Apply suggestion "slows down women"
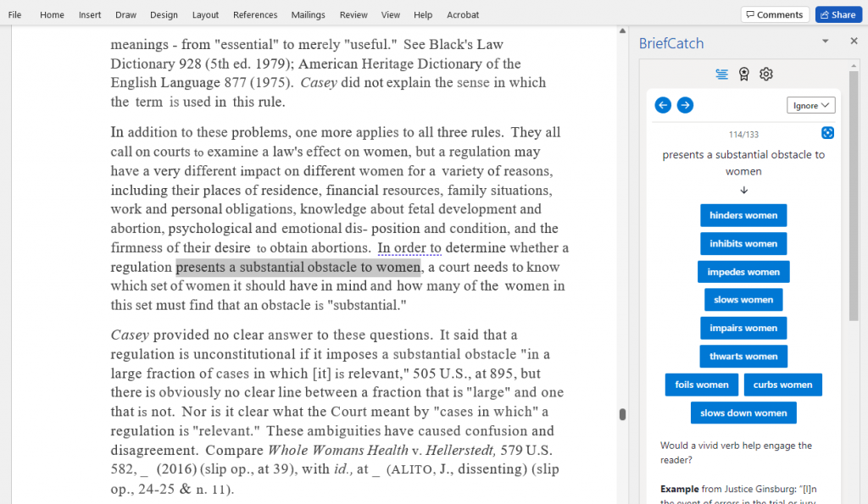Viewport: 868px width, 504px height. coord(743,413)
